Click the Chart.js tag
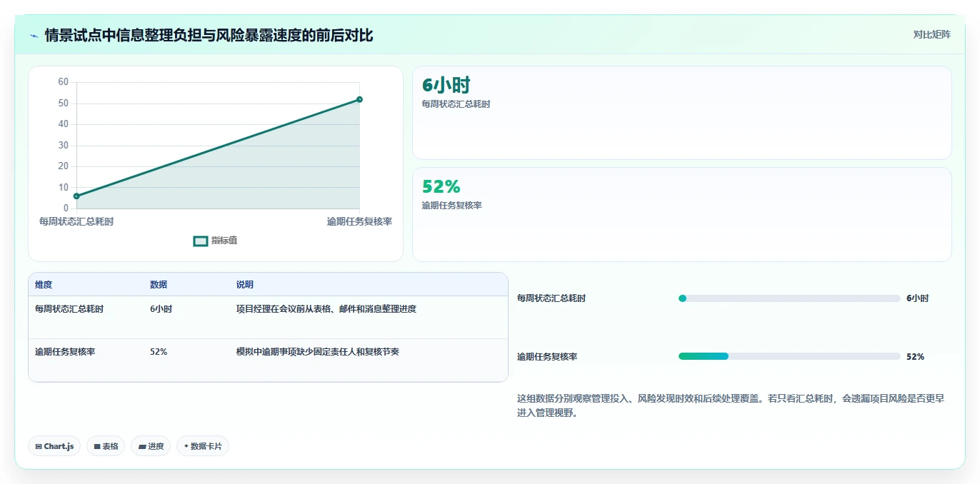 [54, 446]
